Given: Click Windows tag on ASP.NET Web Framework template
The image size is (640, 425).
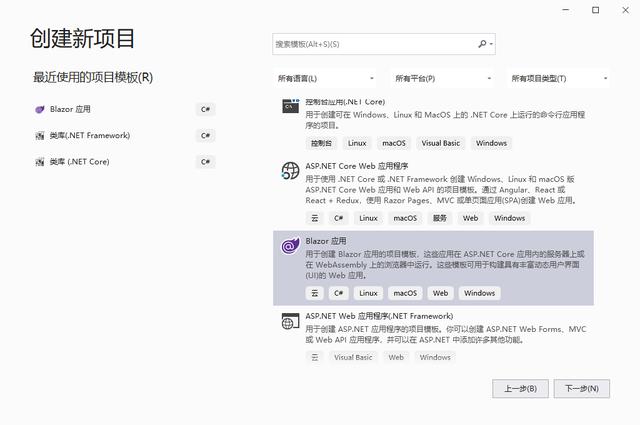Looking at the screenshot, I should (x=435, y=358).
